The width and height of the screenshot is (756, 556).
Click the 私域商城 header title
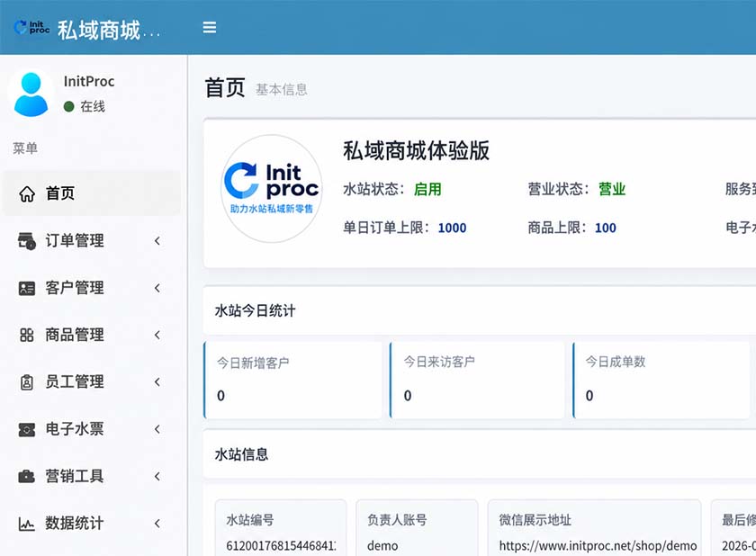tap(109, 30)
